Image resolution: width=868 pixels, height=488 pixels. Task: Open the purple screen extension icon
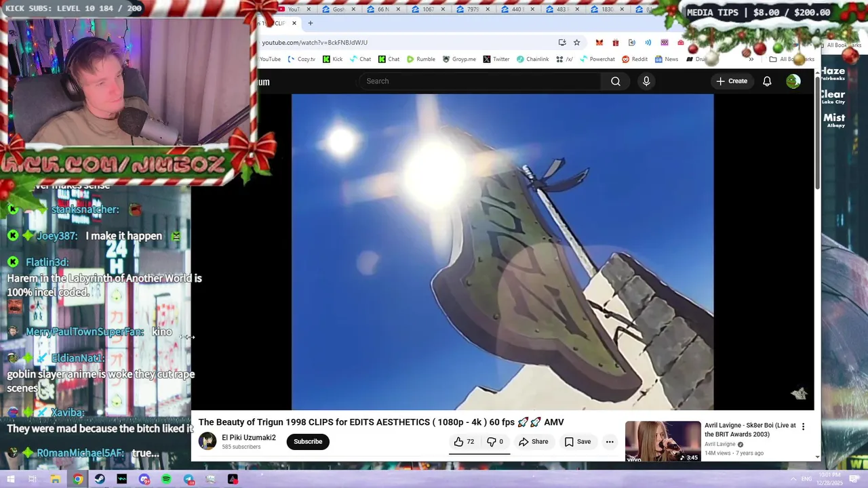(665, 42)
